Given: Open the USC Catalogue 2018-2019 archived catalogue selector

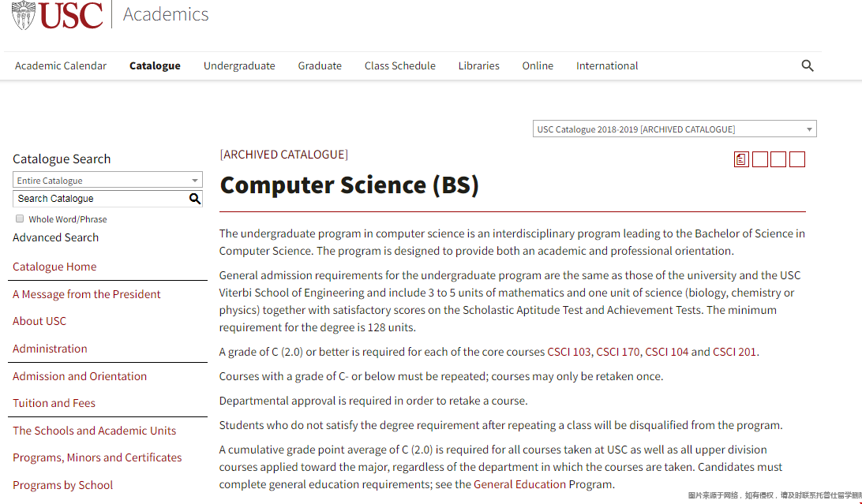Looking at the screenshot, I should tap(674, 129).
